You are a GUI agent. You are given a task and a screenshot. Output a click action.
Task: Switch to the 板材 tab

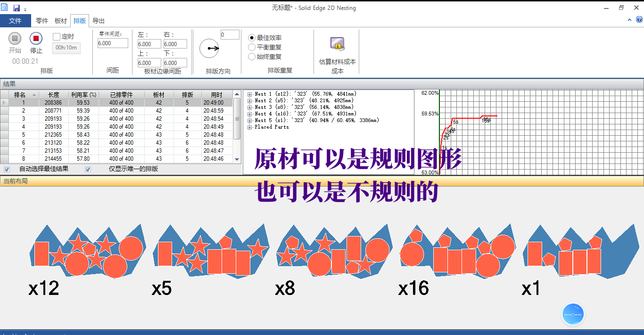pyautogui.click(x=61, y=21)
